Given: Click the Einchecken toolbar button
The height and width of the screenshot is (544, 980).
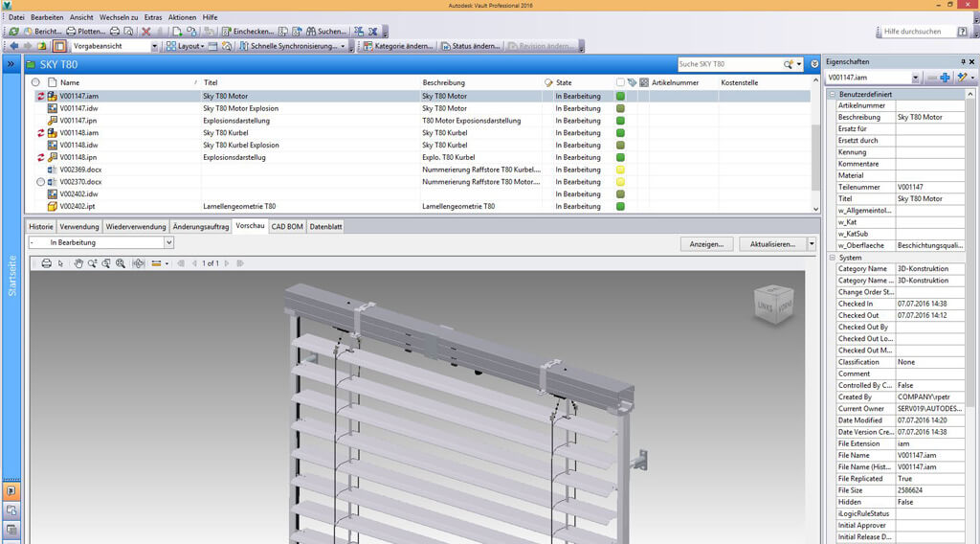Looking at the screenshot, I should [x=246, y=32].
